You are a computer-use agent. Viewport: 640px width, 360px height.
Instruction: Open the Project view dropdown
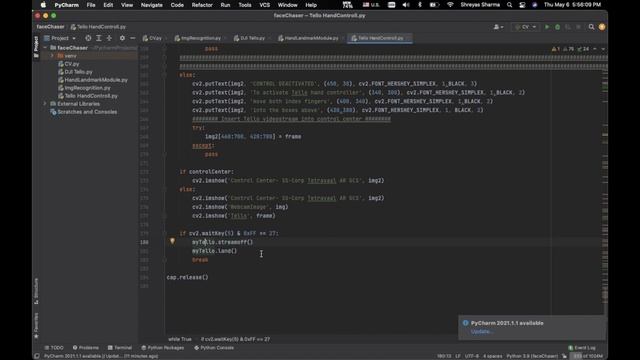coord(60,38)
